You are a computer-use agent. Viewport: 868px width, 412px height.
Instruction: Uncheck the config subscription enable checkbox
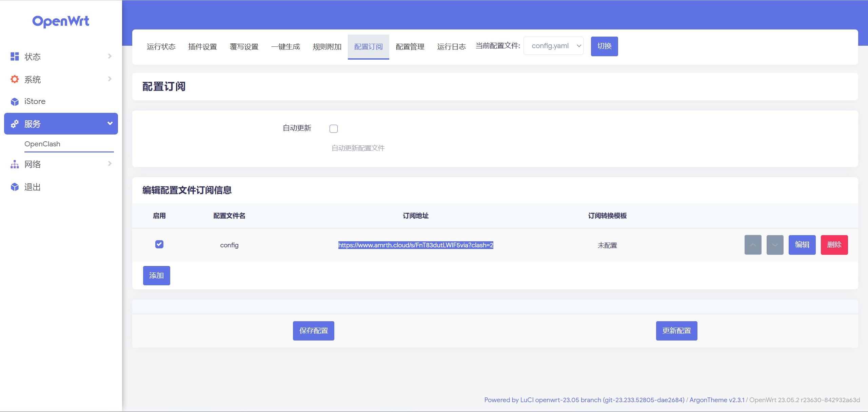[x=159, y=244]
